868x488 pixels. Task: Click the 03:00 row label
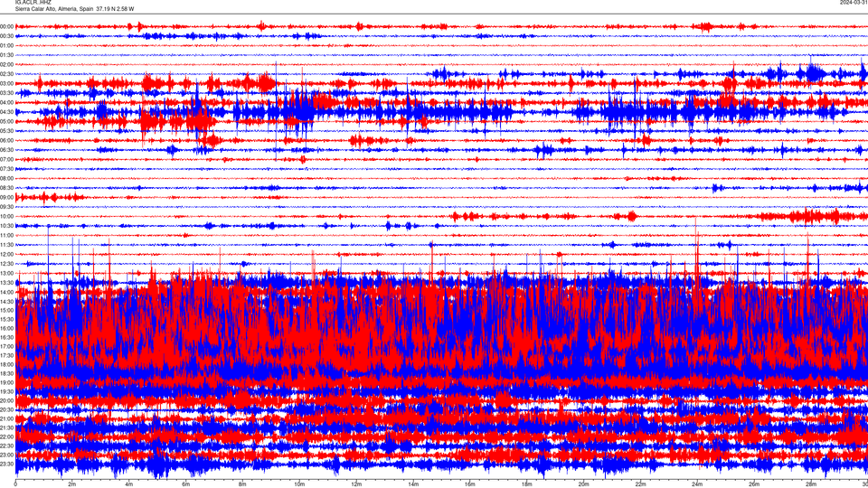(x=7, y=83)
